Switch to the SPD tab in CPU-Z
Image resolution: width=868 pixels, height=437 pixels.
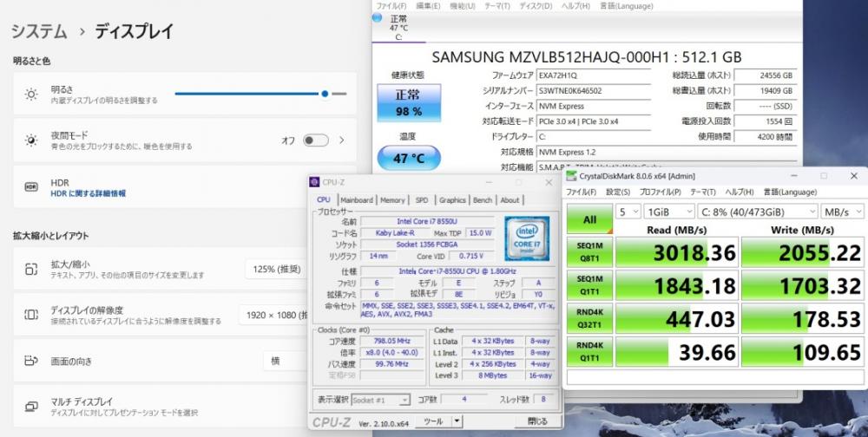pos(422,200)
